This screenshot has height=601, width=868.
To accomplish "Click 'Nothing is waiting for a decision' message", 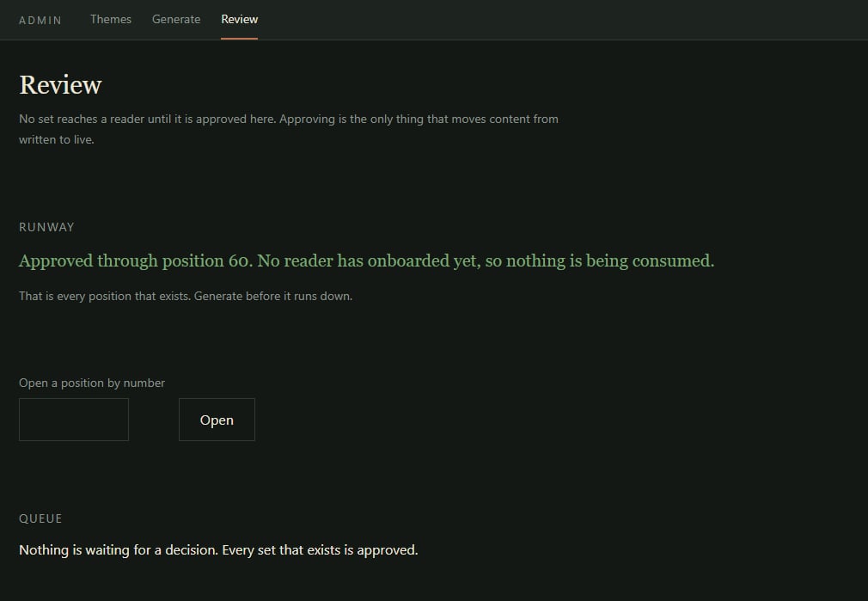I will (x=218, y=550).
